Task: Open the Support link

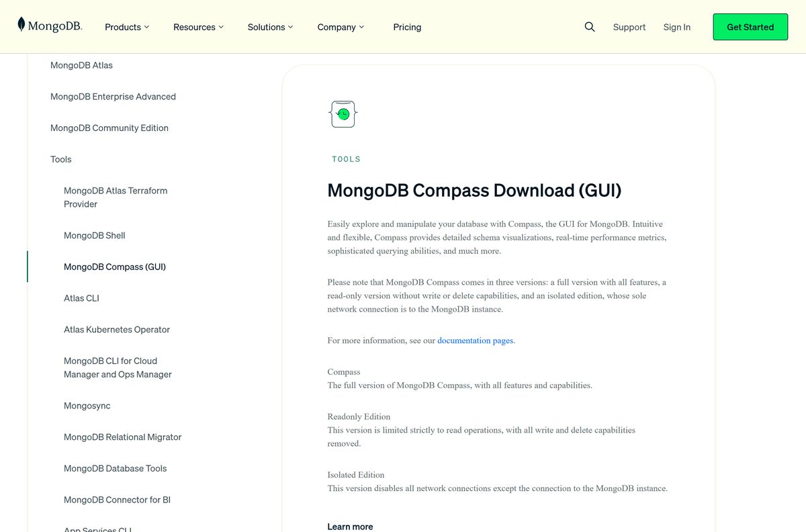Action: coord(629,27)
